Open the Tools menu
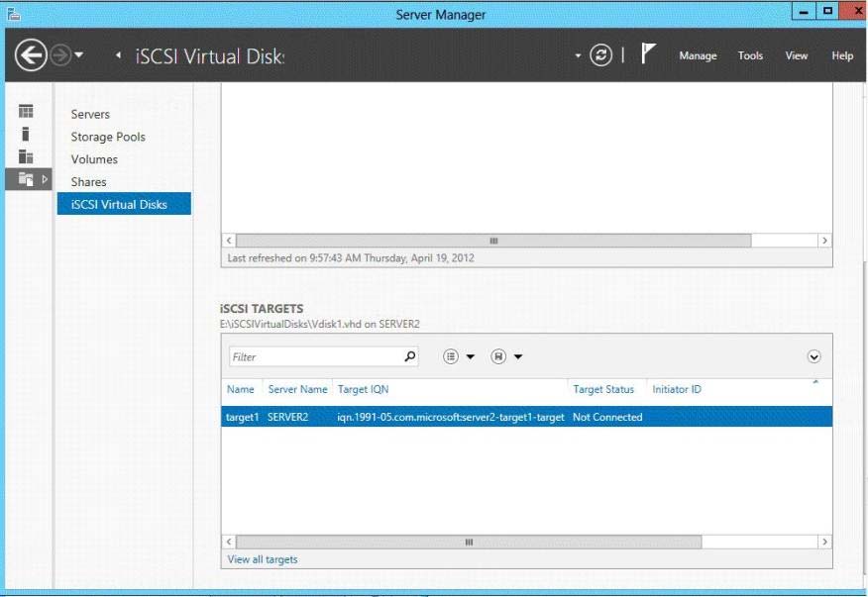 (750, 55)
